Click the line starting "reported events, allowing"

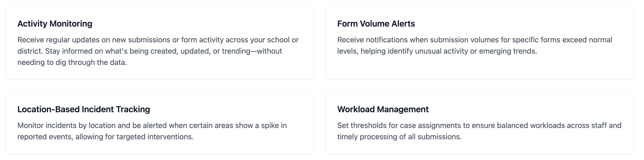106,137
